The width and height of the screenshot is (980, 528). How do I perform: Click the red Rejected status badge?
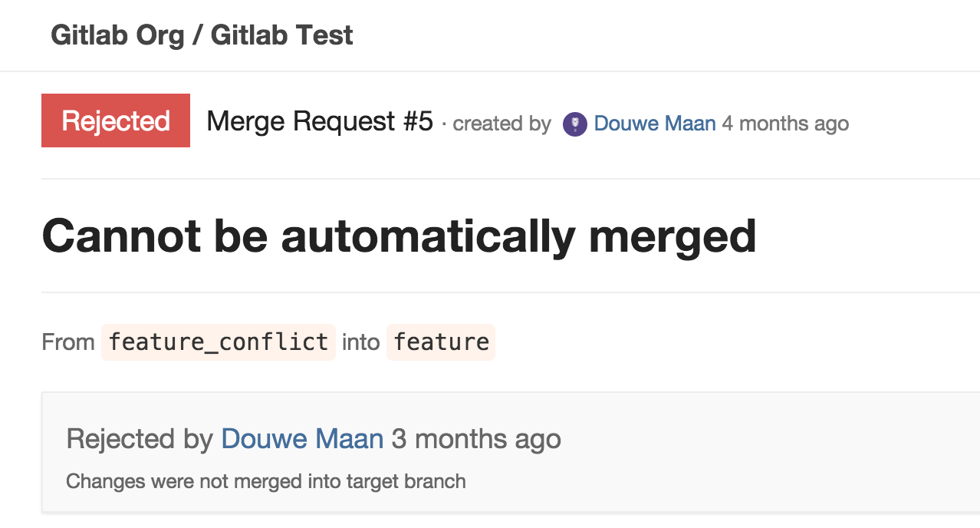click(116, 120)
